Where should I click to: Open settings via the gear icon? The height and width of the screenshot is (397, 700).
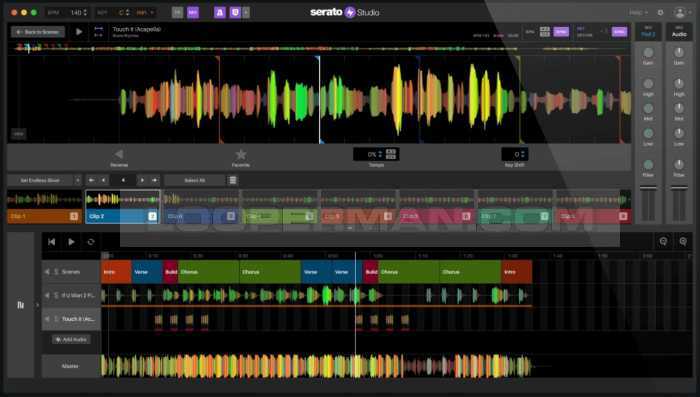(660, 13)
